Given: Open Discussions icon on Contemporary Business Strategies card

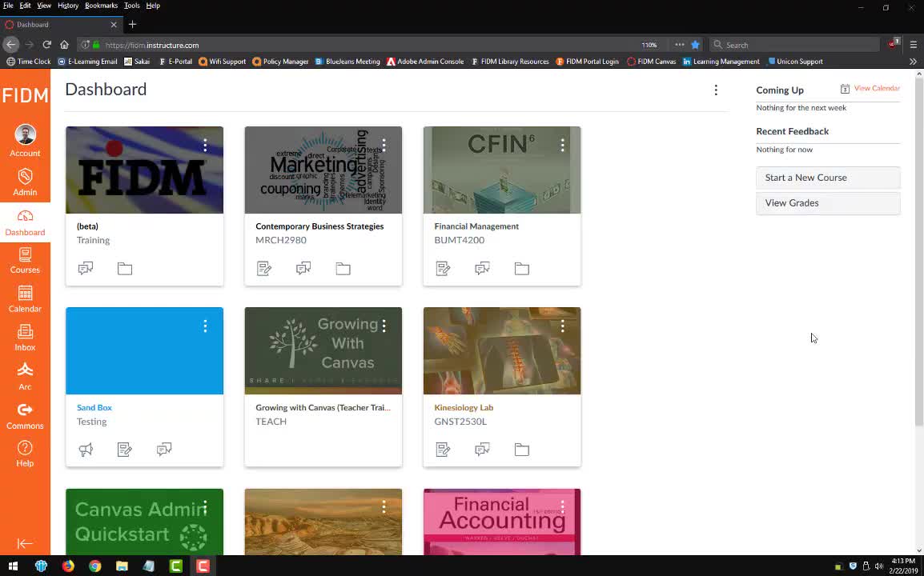Looking at the screenshot, I should (303, 269).
